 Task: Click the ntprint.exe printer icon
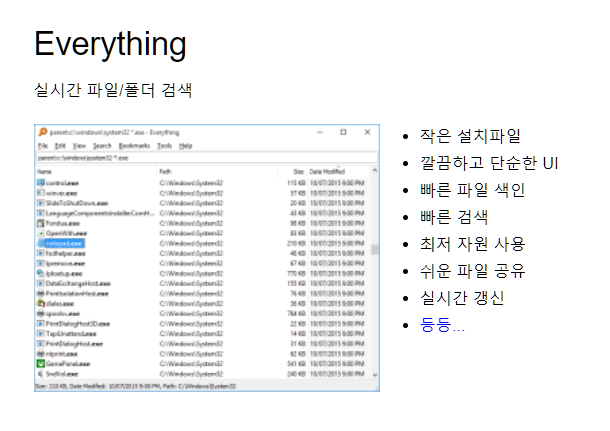(x=40, y=354)
